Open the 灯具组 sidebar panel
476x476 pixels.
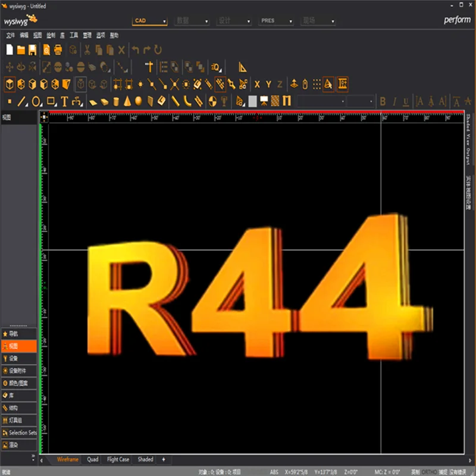pyautogui.click(x=19, y=420)
